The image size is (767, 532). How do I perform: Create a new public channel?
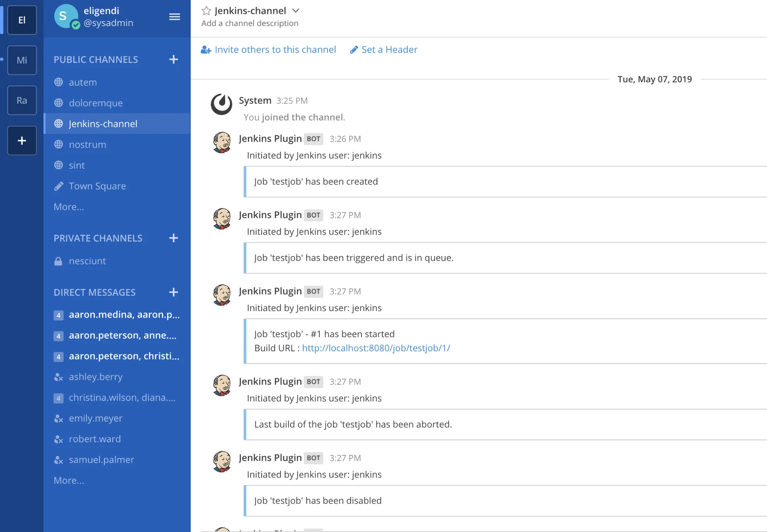tap(173, 59)
